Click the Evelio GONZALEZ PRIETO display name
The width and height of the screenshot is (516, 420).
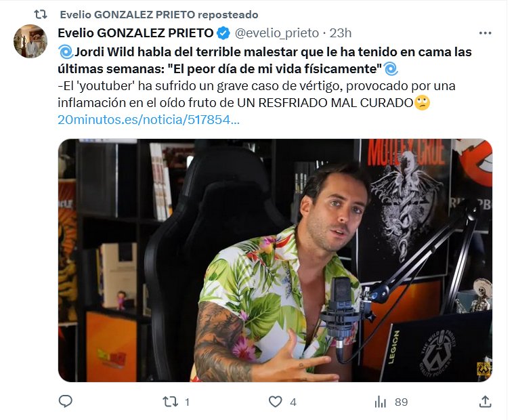(136, 33)
